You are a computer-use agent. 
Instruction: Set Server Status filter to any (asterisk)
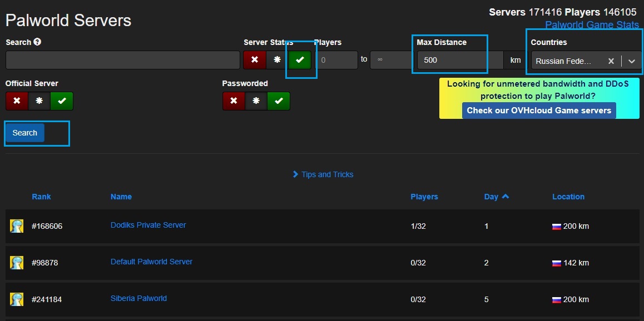pyautogui.click(x=278, y=60)
